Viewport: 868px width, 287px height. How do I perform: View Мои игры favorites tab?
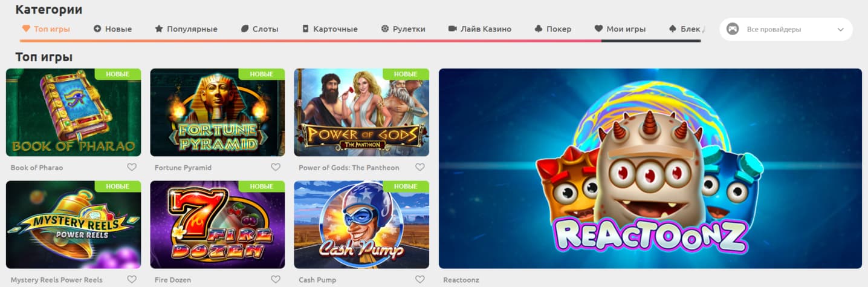[x=620, y=28]
